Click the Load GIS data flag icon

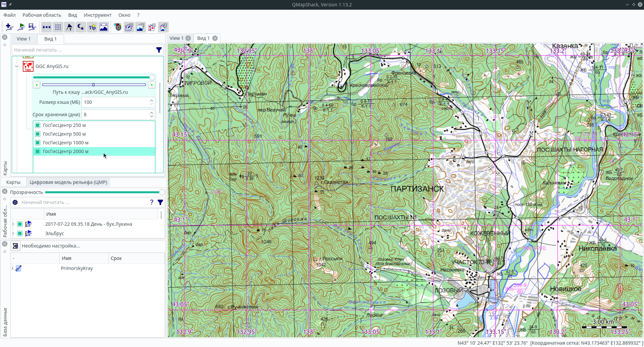(21, 27)
